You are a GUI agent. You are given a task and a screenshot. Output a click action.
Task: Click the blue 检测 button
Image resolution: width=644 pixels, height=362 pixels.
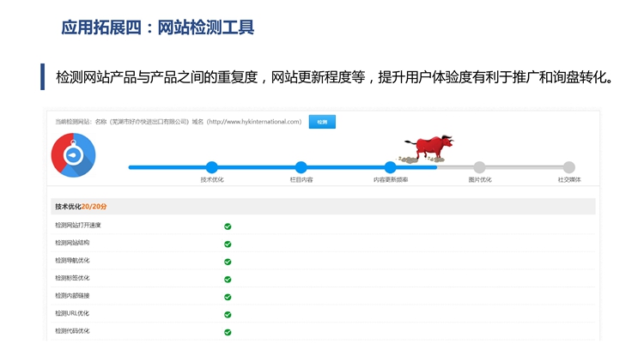pos(322,122)
